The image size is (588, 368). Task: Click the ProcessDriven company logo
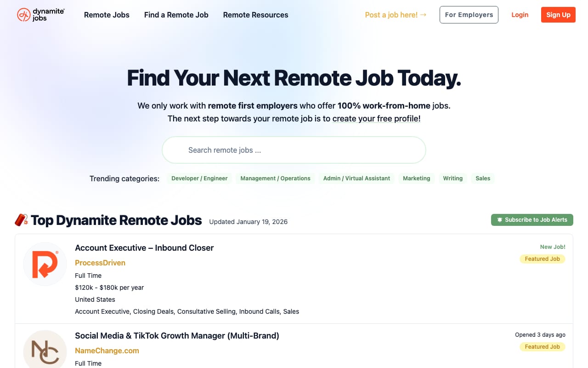[45, 264]
